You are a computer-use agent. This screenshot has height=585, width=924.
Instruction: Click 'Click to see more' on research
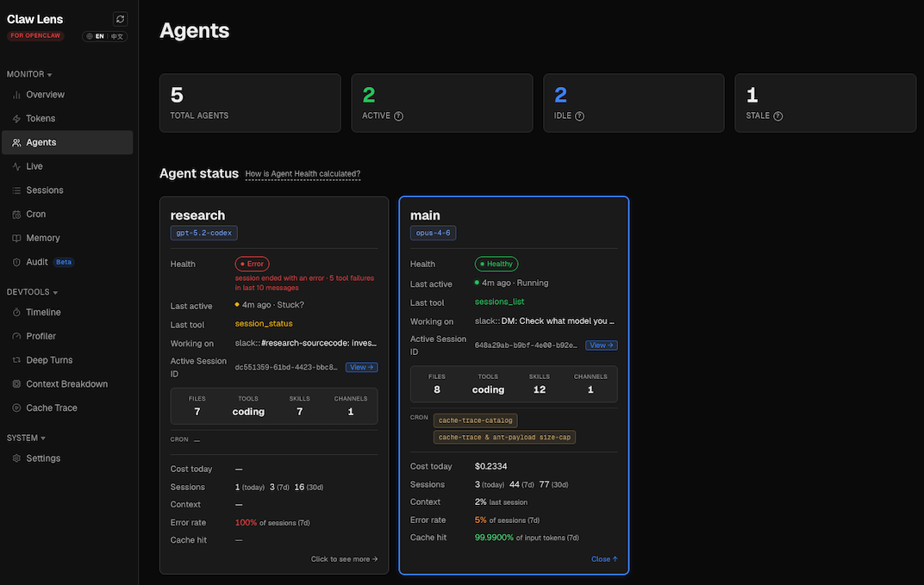344,559
